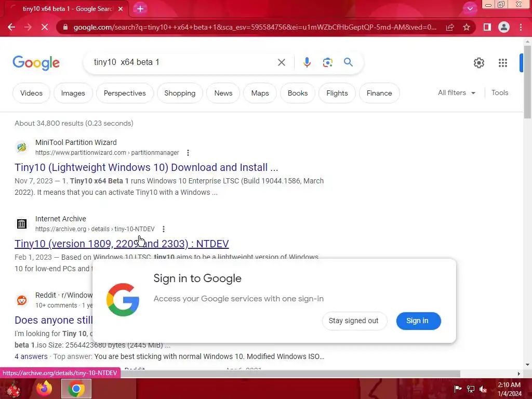Open the taskbar clock showing 2:10 AM
This screenshot has width=532, height=399.
pyautogui.click(x=510, y=389)
